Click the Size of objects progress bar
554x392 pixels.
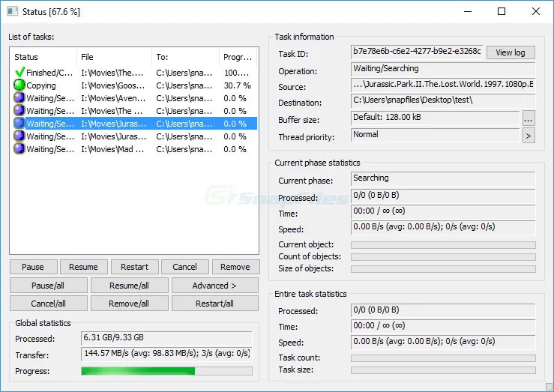[x=443, y=269]
